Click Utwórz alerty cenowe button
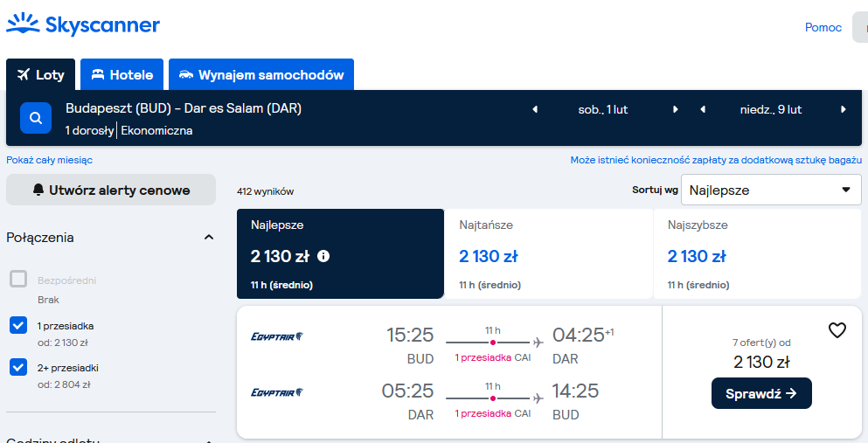868x443 pixels. tap(111, 190)
